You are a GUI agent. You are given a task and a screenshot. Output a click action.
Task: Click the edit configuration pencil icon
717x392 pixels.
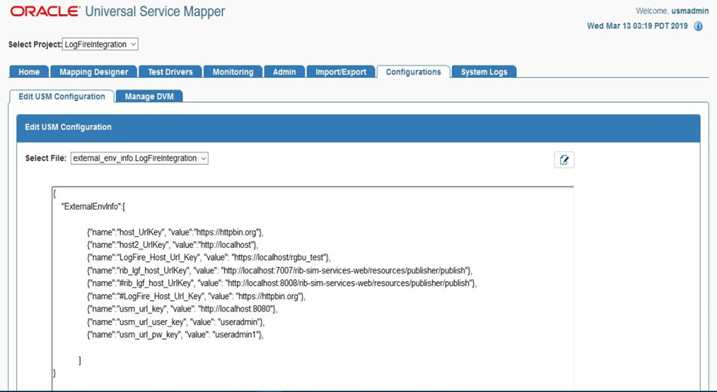(x=564, y=160)
